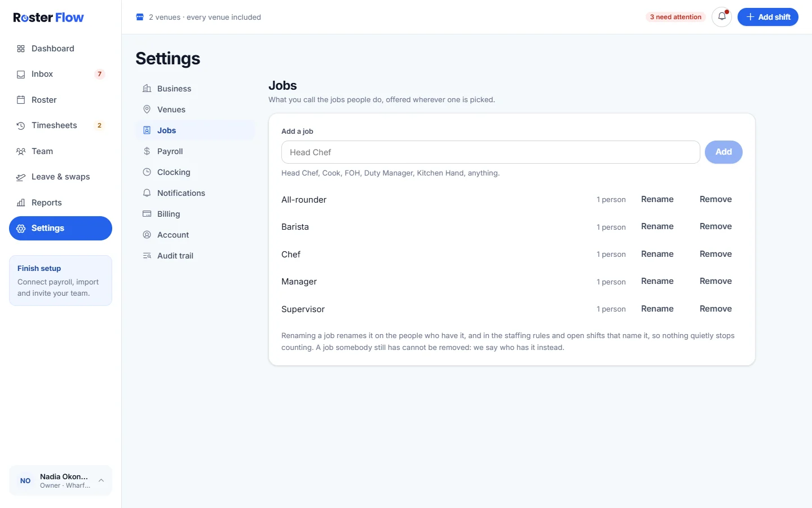Click the Audit trail search-list icon
This screenshot has height=508, width=812.
[x=147, y=256]
